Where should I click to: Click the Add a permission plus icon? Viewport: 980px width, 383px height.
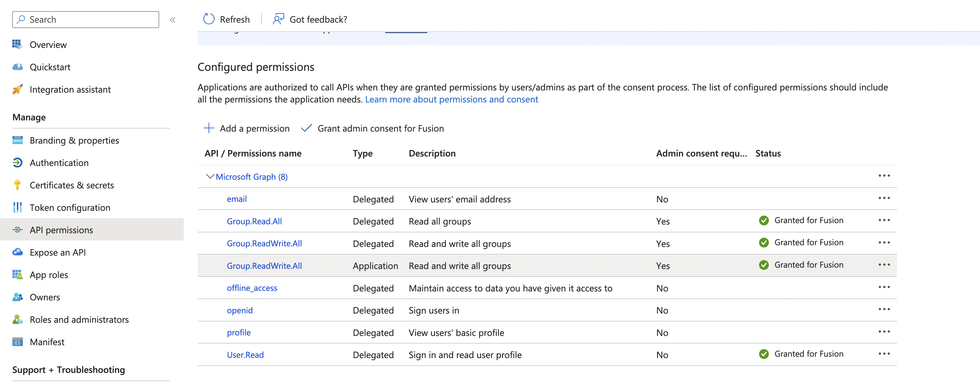(x=208, y=128)
